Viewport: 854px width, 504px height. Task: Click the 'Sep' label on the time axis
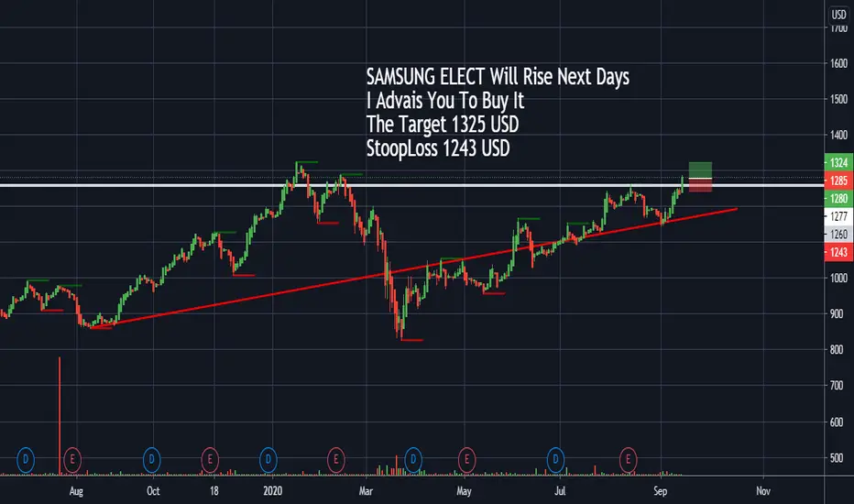pos(660,491)
